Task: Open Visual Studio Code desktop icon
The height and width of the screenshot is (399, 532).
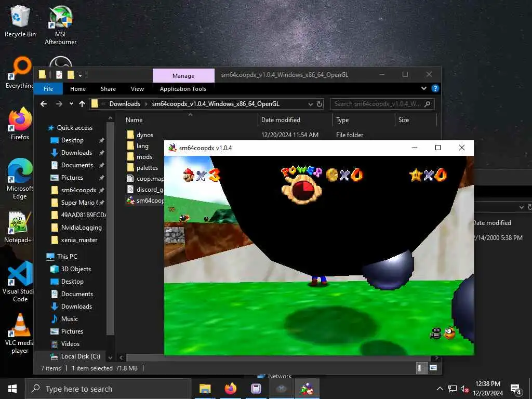Action: pyautogui.click(x=19, y=282)
